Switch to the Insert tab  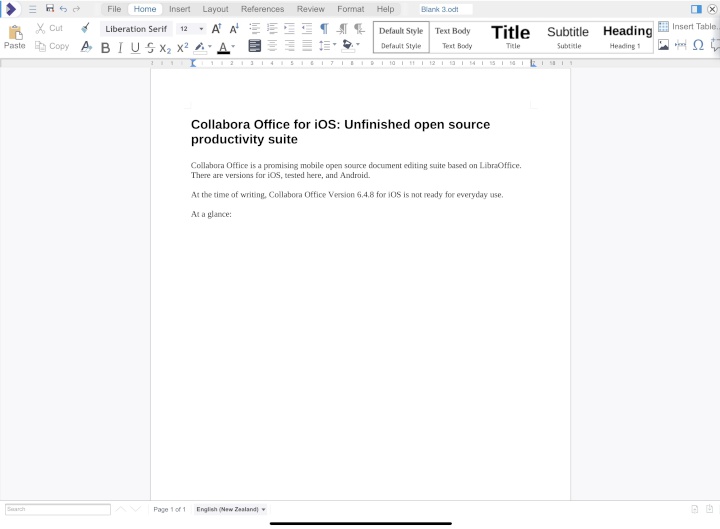179,9
